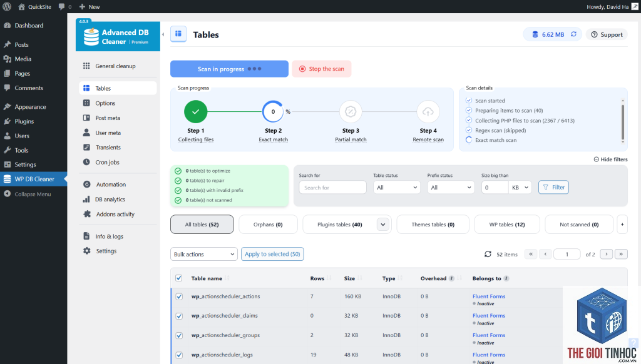The height and width of the screenshot is (364, 641).
Task: Click the plus button after Not scanned tab
Action: [x=622, y=225]
